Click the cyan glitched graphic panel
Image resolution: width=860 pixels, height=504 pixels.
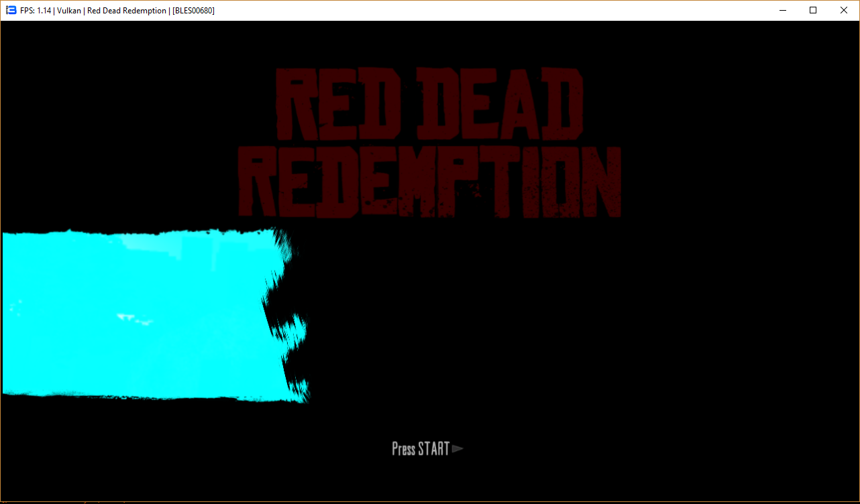tap(154, 315)
